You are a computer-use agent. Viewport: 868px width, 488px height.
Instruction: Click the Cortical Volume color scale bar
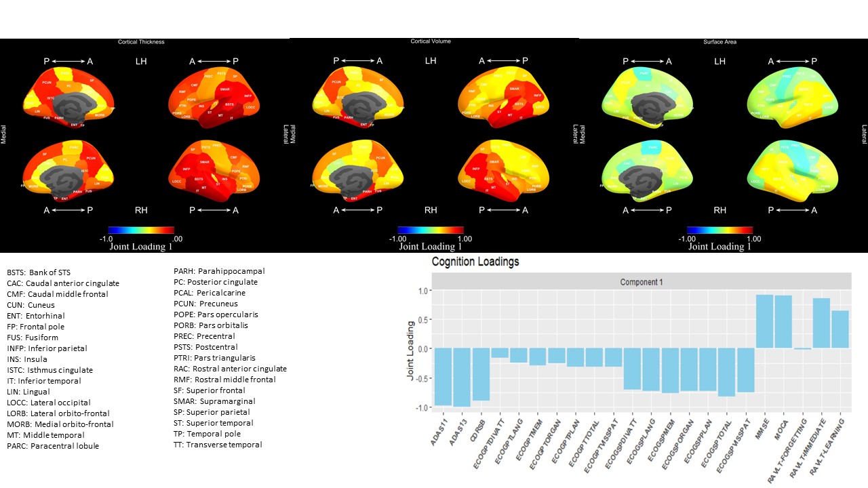click(431, 230)
